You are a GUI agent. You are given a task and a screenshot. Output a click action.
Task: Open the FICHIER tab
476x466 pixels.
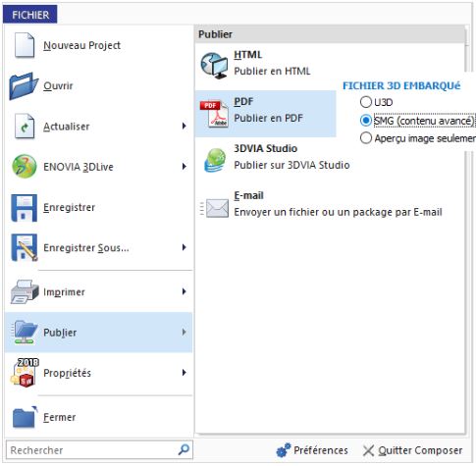click(x=30, y=15)
